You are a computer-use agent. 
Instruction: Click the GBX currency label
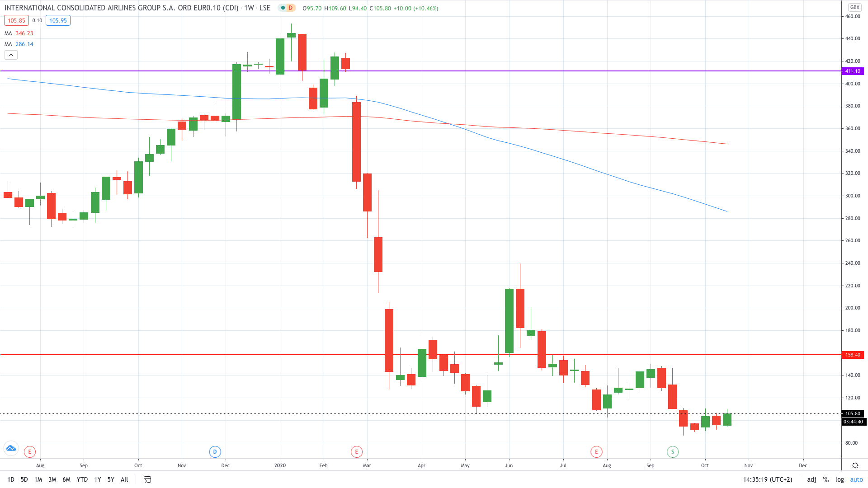click(855, 7)
